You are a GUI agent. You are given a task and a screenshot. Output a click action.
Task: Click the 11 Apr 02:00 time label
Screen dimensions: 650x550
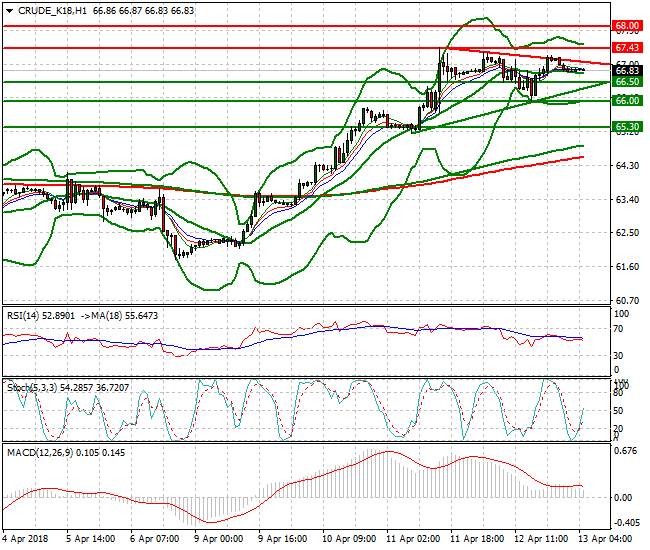coord(413,539)
